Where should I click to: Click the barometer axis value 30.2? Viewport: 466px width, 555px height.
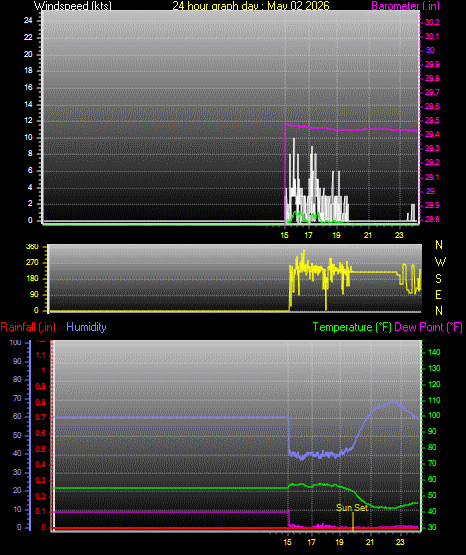tap(432, 22)
